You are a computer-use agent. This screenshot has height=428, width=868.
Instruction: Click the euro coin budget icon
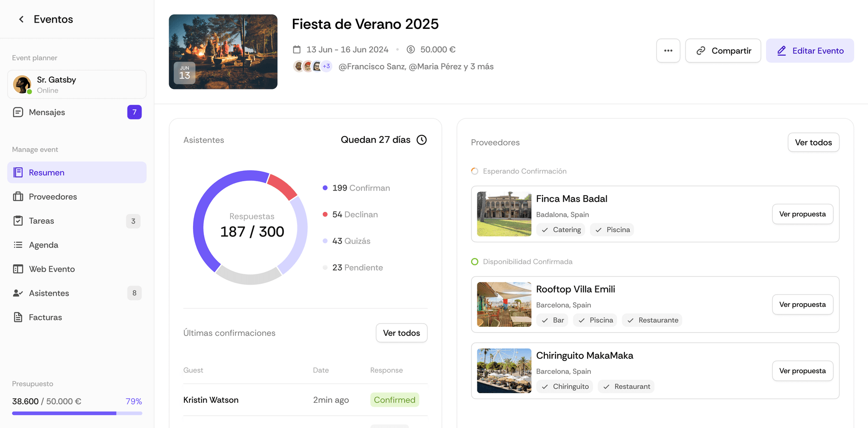[x=410, y=49]
